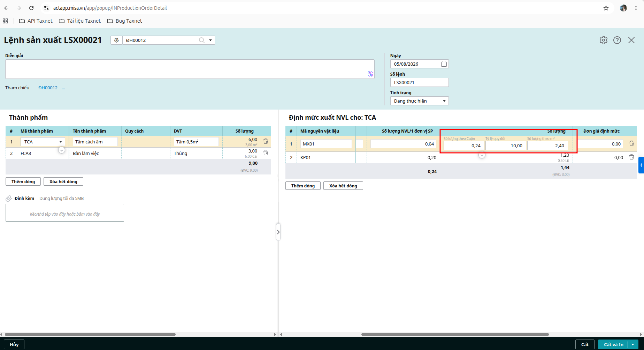Open the Tình trạng status dropdown

[419, 101]
